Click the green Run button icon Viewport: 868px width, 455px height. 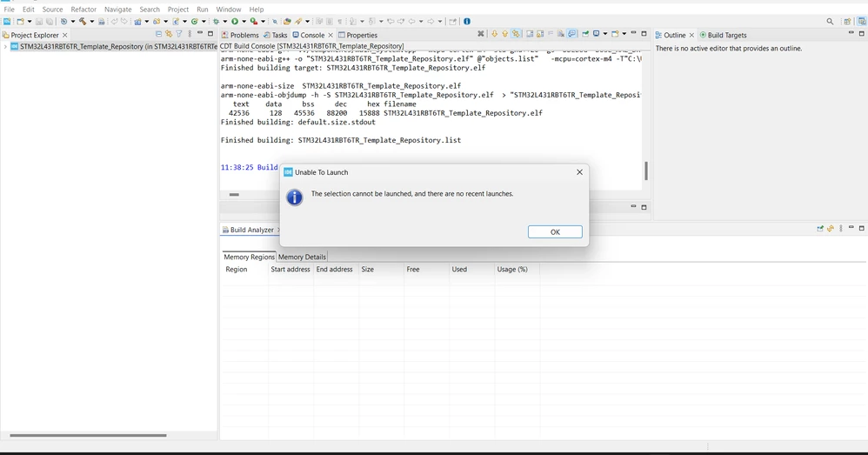pos(235,22)
